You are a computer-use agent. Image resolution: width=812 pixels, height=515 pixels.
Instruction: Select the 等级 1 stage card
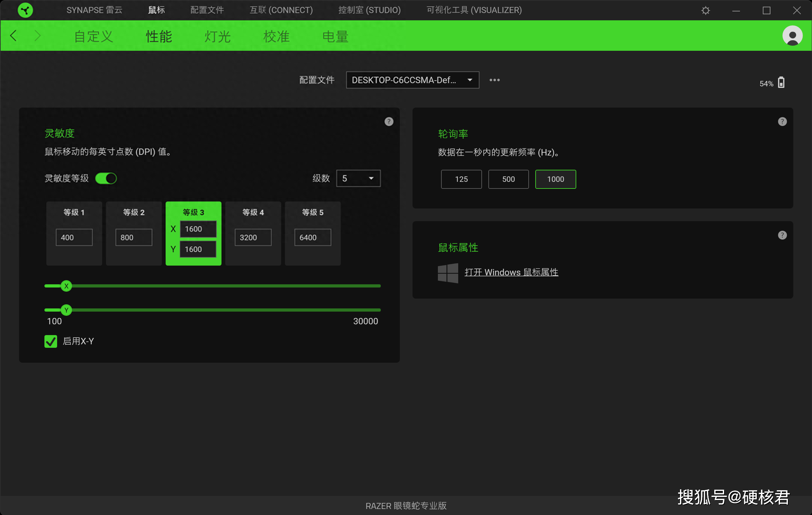point(74,234)
